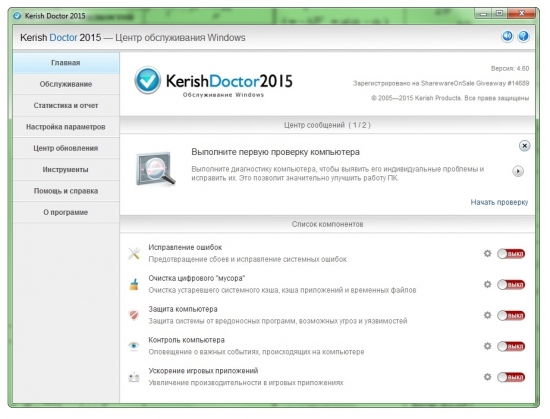
Task: Click the Выполните первую проверку компьютера heading
Action: [x=275, y=152]
